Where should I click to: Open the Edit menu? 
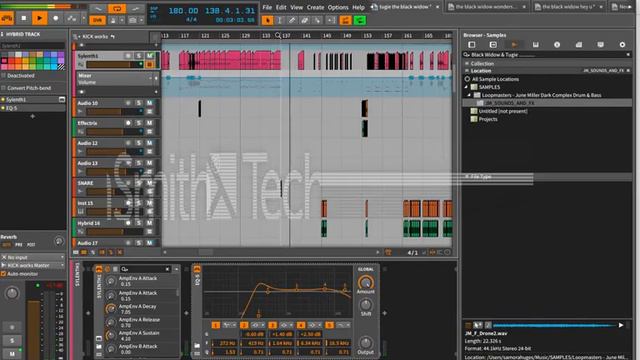(281, 7)
